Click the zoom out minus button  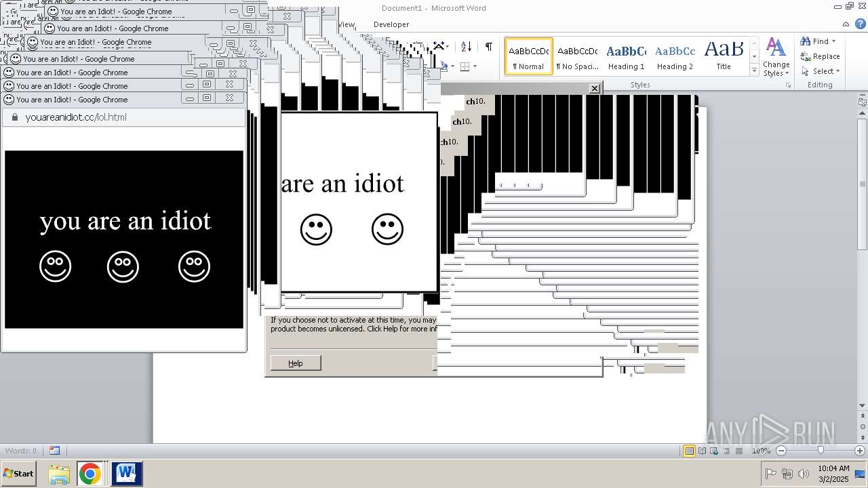pyautogui.click(x=781, y=451)
